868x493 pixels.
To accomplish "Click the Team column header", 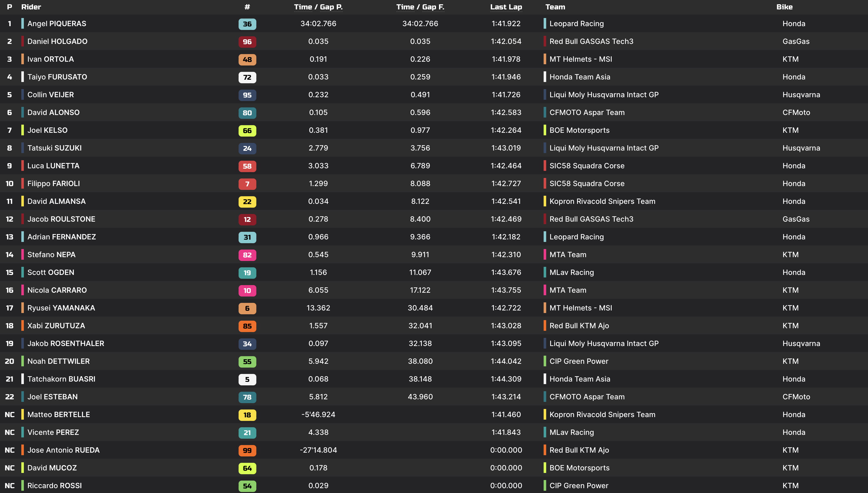I will [555, 7].
